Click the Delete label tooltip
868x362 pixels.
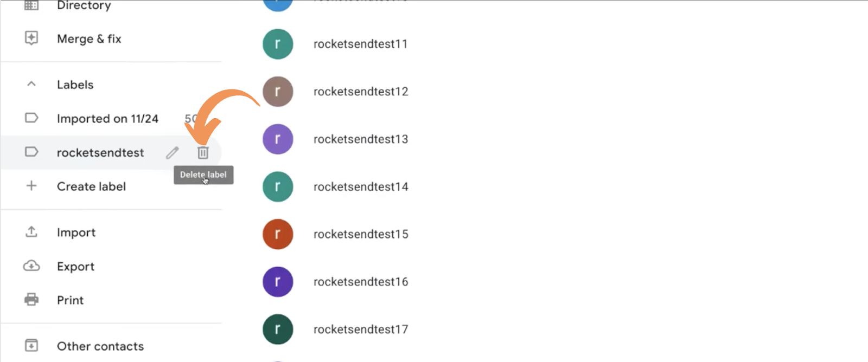tap(203, 174)
